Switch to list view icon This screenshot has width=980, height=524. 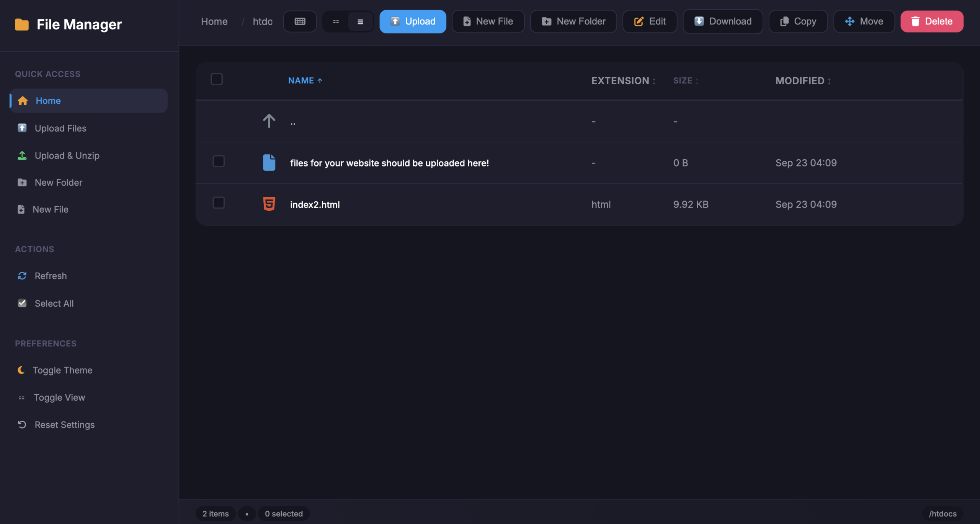point(360,21)
